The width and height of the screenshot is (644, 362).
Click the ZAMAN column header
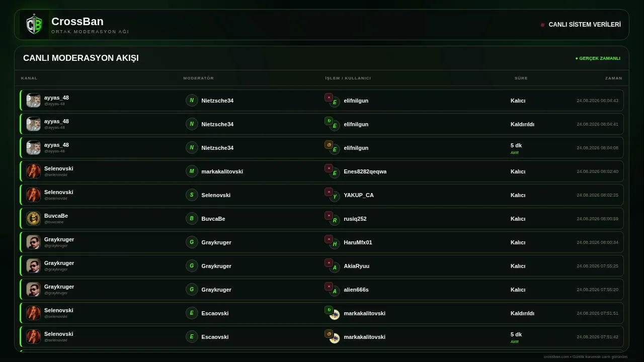point(613,78)
